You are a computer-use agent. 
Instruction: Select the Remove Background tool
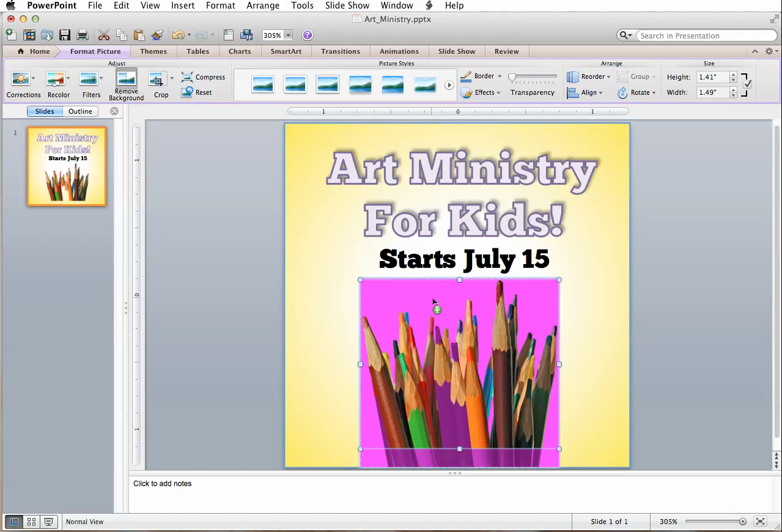click(x=125, y=84)
